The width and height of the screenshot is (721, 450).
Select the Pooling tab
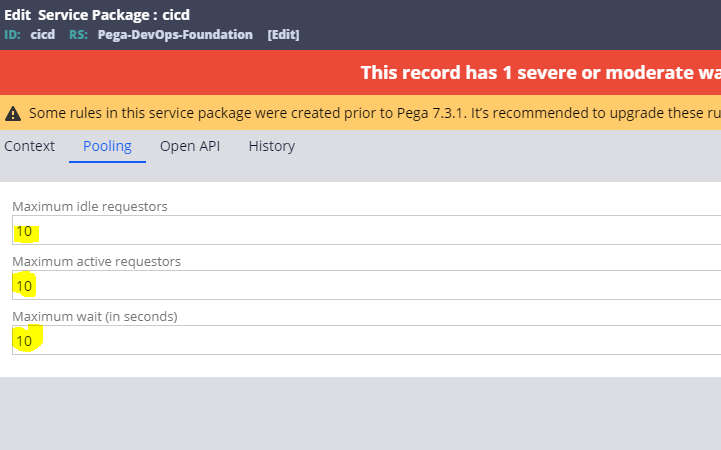[107, 146]
